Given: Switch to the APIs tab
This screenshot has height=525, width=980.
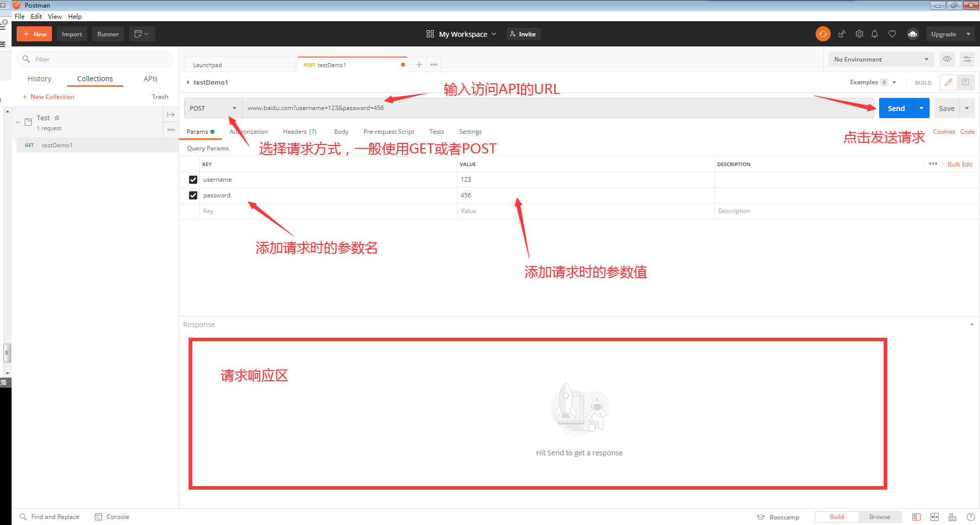Looking at the screenshot, I should click(150, 79).
